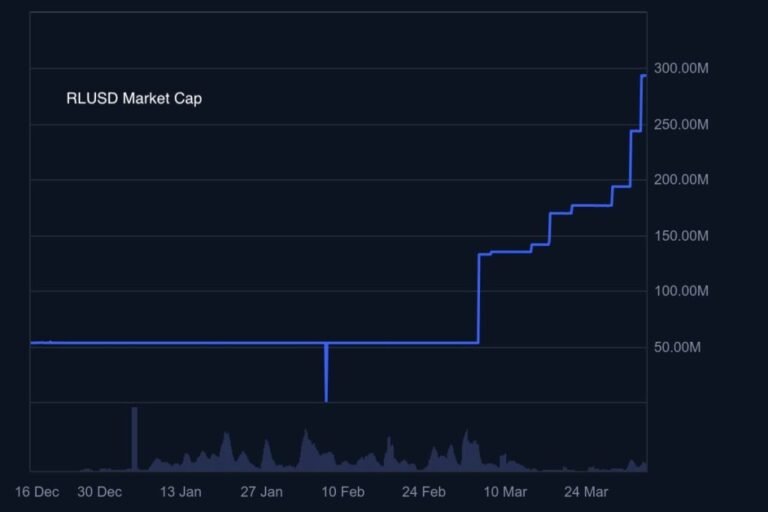Image resolution: width=768 pixels, height=512 pixels.
Task: Click the 300.00M y-axis label
Action: click(x=681, y=69)
